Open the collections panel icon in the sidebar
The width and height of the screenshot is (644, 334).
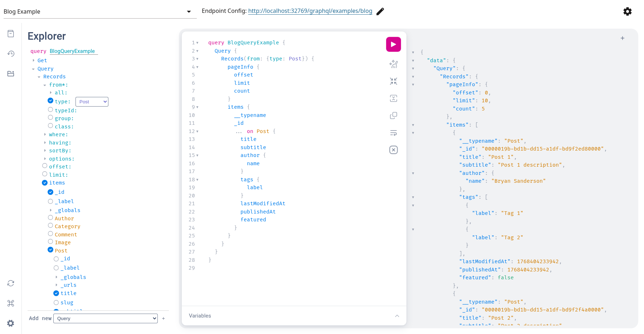[x=11, y=73]
